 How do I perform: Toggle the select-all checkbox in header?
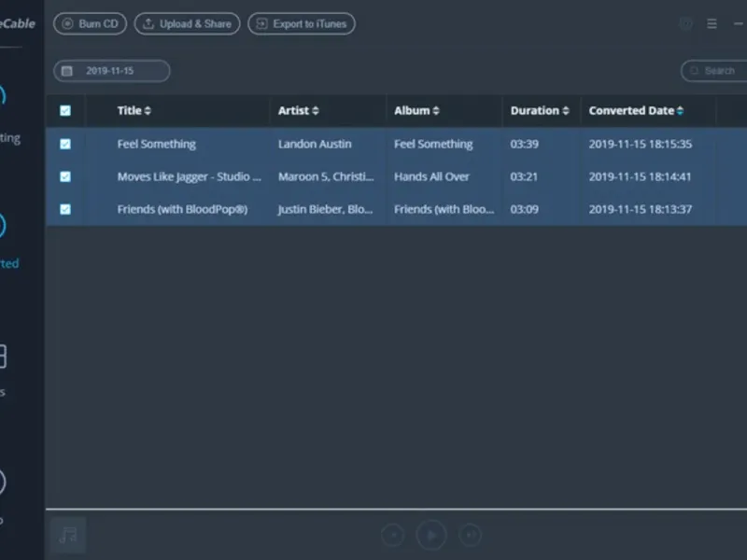click(65, 111)
